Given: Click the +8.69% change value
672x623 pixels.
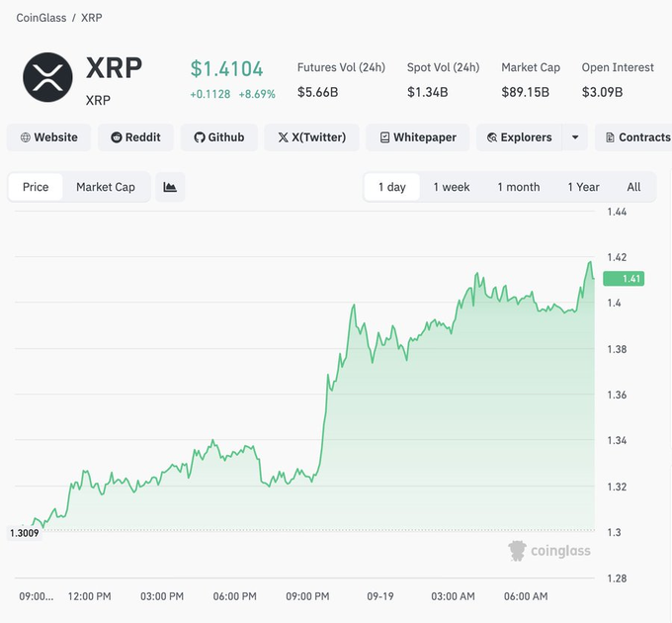Looking at the screenshot, I should click(x=257, y=94).
